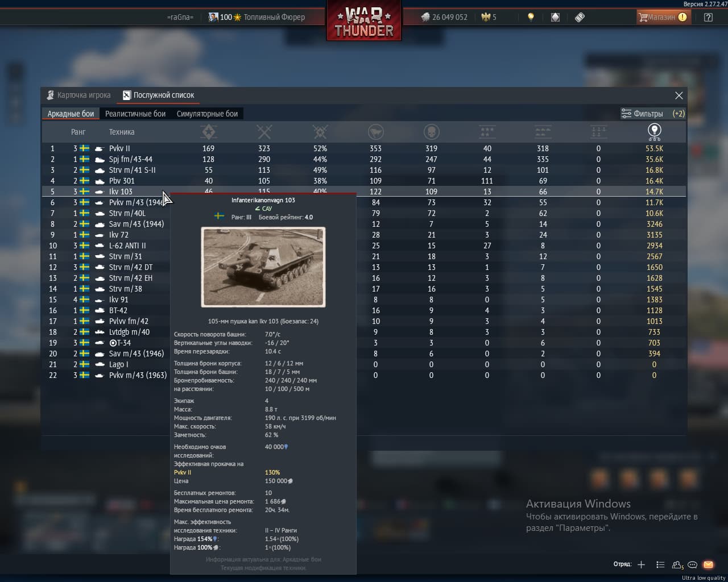The image size is (728, 582).
Task: Open the warbond ticket icon in top bar
Action: tap(580, 17)
